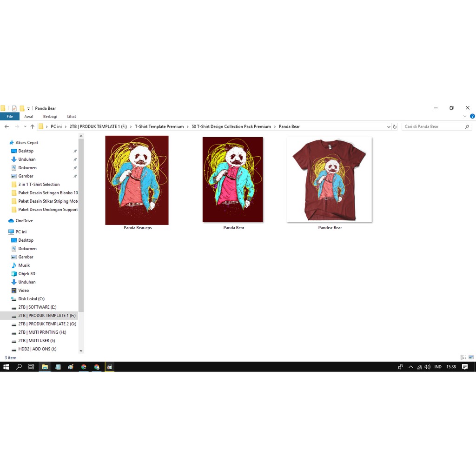Open Gambar under Akses Cepat
The height and width of the screenshot is (476, 476).
26,176
